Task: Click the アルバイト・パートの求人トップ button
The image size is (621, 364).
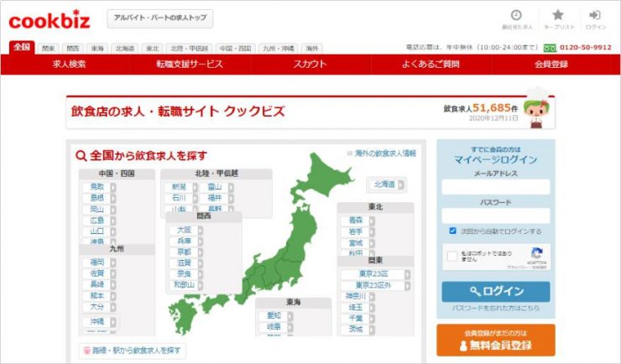Action: point(160,18)
